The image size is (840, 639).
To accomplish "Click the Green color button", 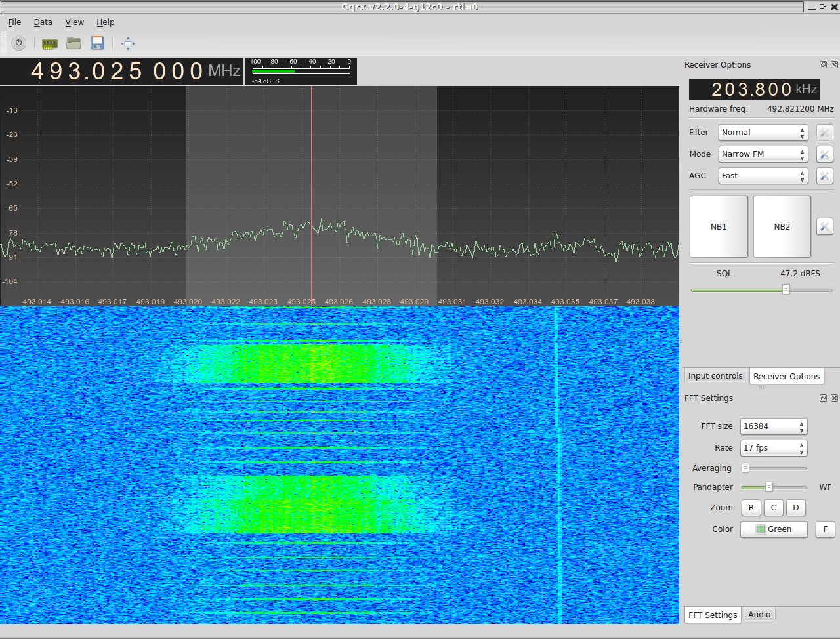I will pos(774,529).
